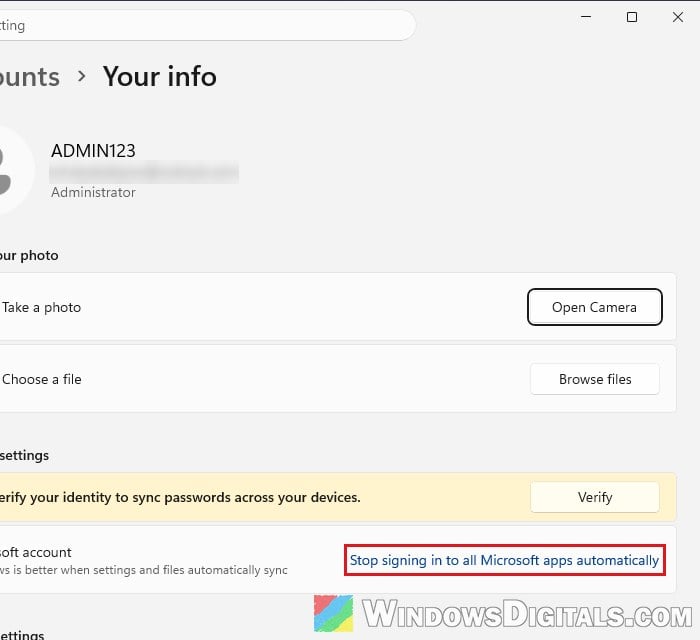The height and width of the screenshot is (640, 700).
Task: Maximize the Settings window
Action: 632,17
